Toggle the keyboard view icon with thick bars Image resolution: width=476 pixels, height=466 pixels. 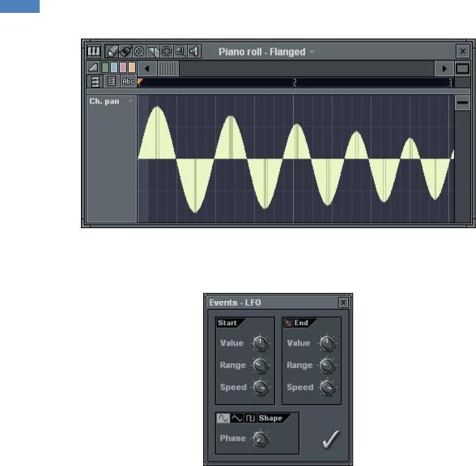(x=95, y=81)
